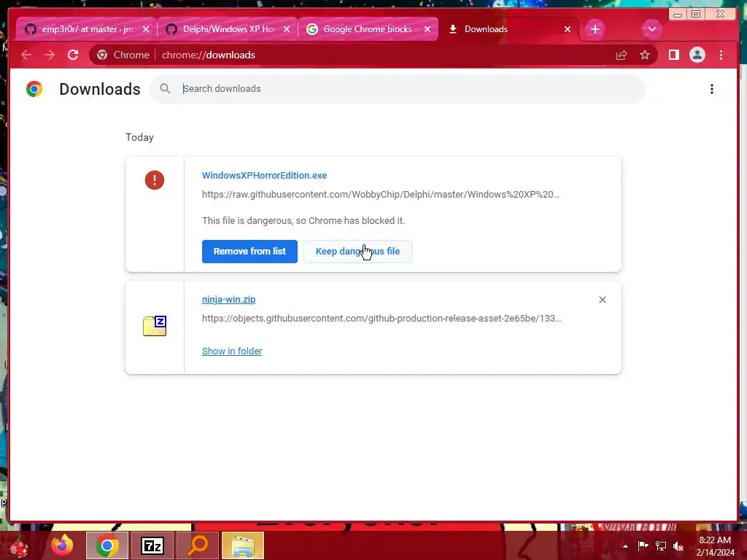Close the Delphi/Windows XP tab
The height and width of the screenshot is (560, 747).
pos(286,29)
